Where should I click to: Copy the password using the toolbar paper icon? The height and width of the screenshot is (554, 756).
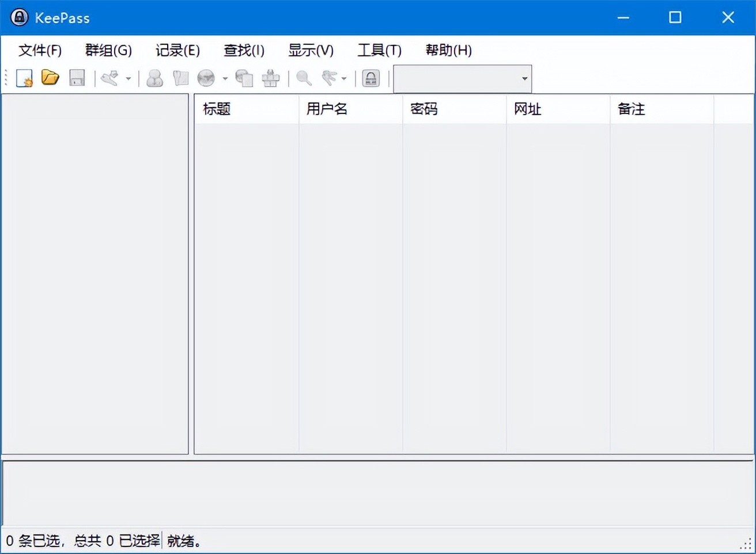[x=180, y=78]
